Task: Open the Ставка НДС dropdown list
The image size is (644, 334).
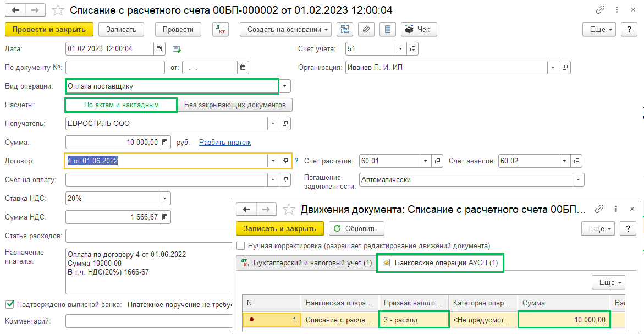Action: point(164,199)
